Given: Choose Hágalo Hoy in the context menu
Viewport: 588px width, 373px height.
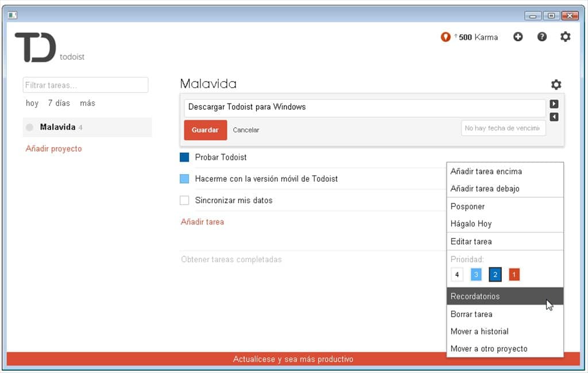Looking at the screenshot, I should [505, 224].
